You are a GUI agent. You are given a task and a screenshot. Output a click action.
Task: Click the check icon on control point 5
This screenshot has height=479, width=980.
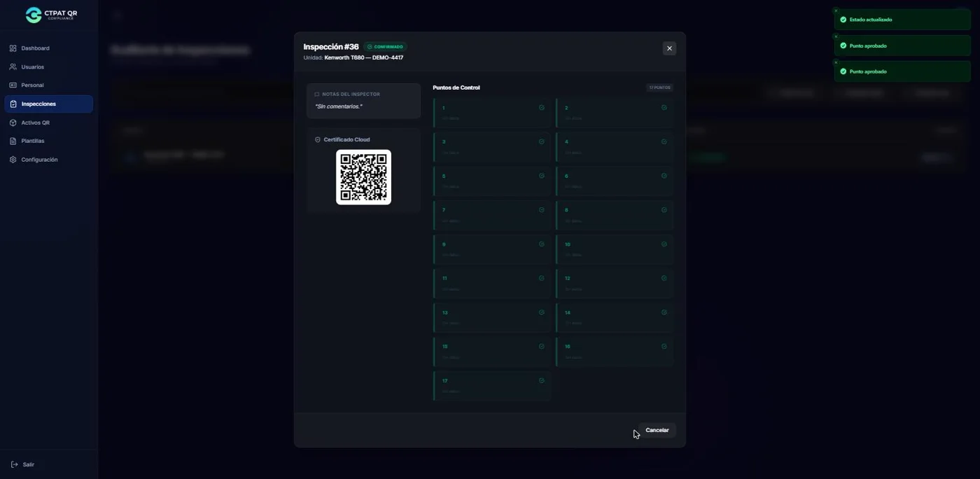click(x=541, y=176)
